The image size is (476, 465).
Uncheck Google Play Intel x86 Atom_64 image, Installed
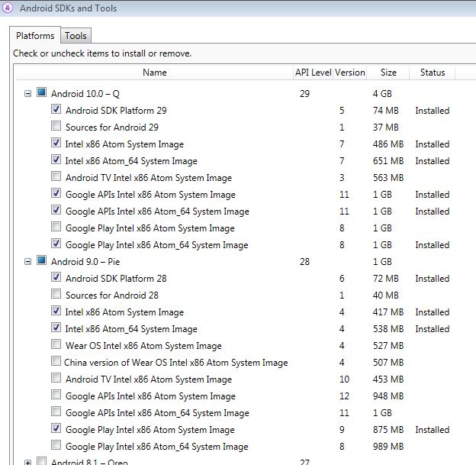click(56, 244)
